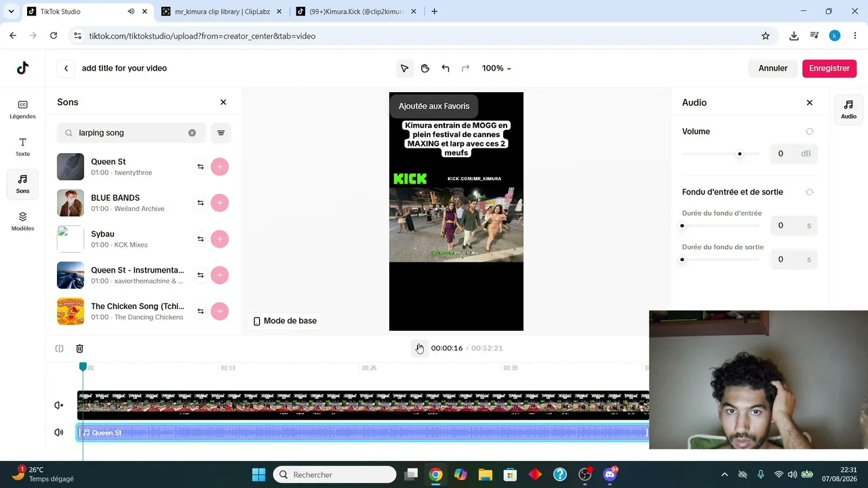Open the Modèles templates panel

[22, 221]
